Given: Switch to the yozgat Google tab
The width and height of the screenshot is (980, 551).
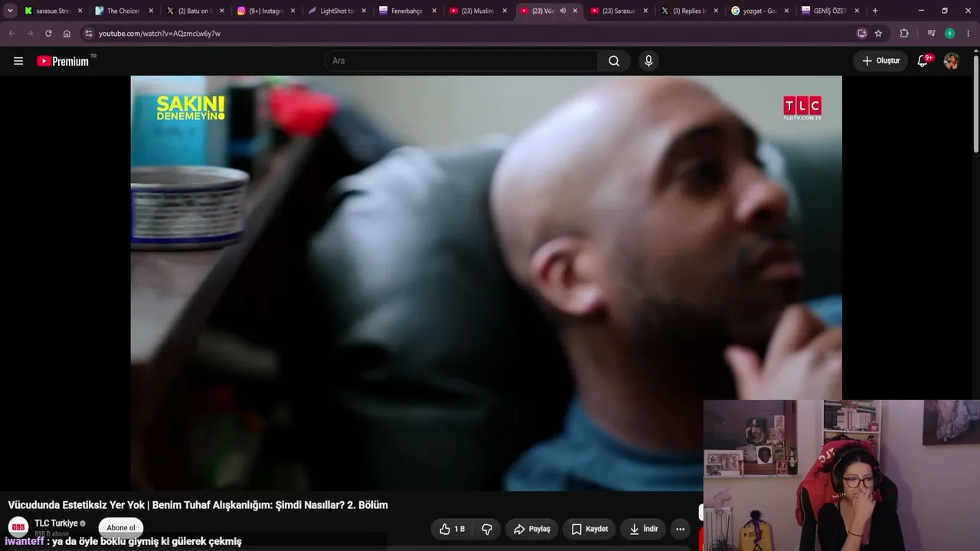Looking at the screenshot, I should click(x=759, y=11).
